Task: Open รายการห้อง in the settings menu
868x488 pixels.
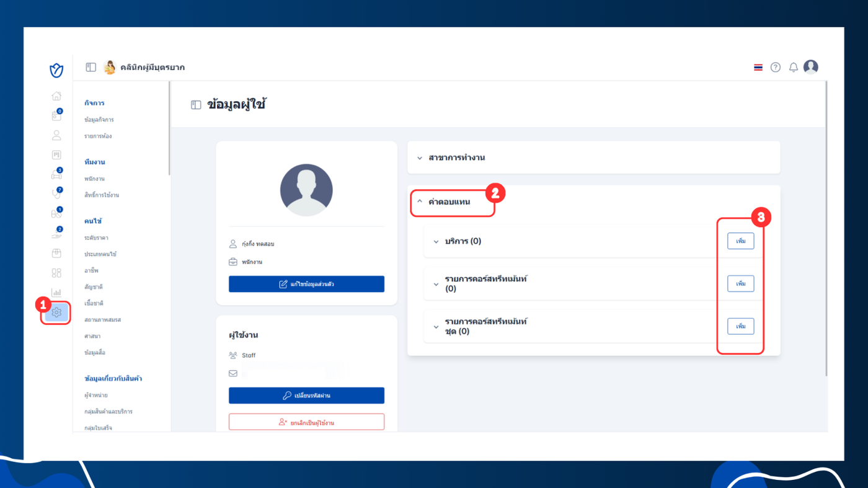Action: (x=98, y=136)
